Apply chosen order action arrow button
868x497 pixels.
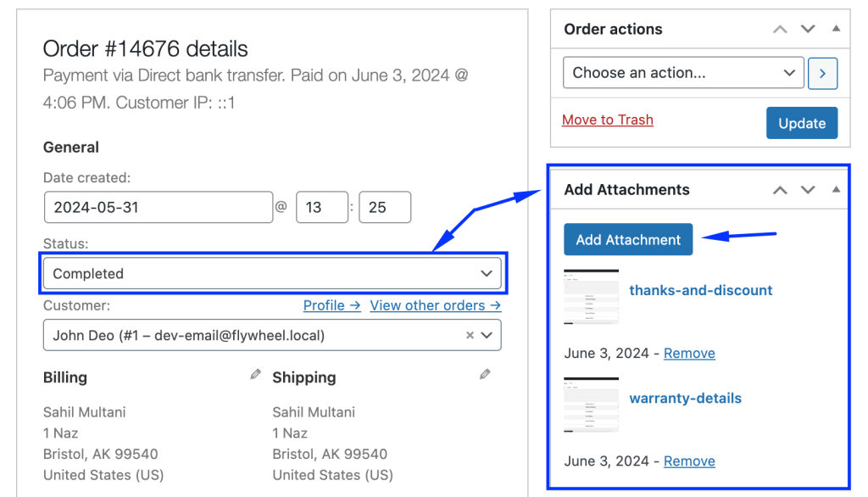click(822, 73)
